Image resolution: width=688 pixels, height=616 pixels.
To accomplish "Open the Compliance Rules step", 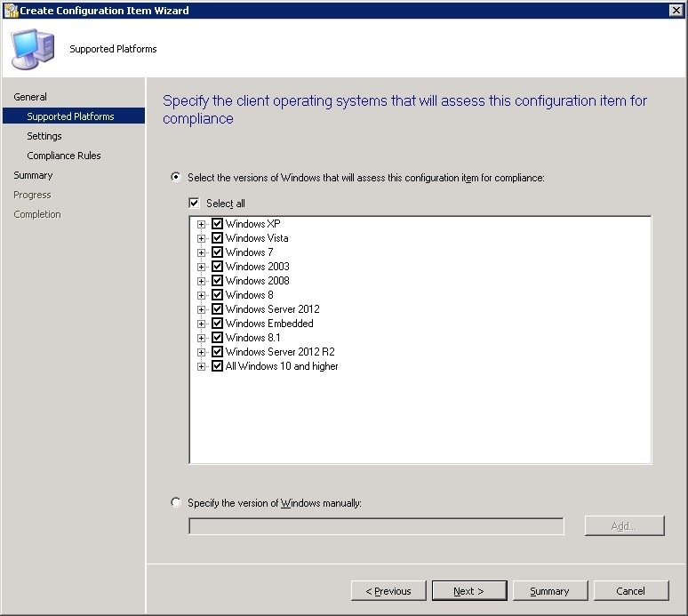I will coord(64,156).
